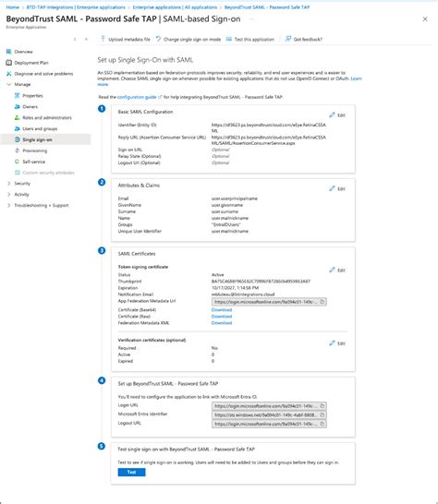
Task: Open the Overview page in sidebar
Action: [x=23, y=52]
